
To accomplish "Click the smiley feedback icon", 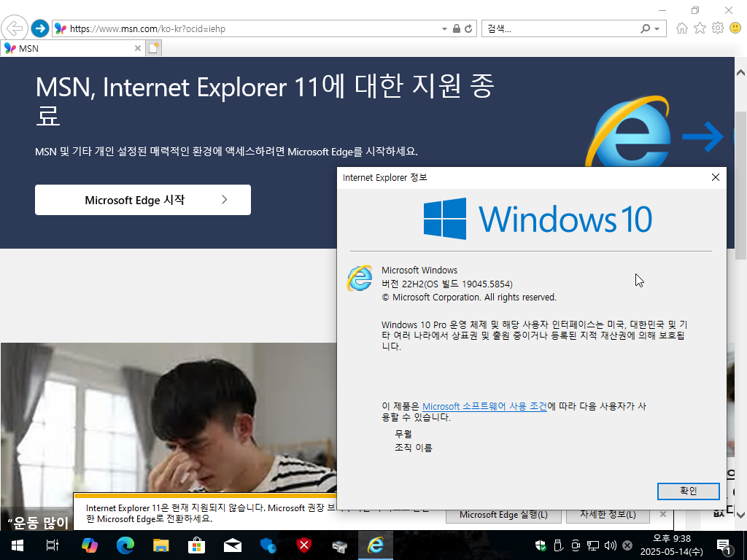I will tap(735, 28).
